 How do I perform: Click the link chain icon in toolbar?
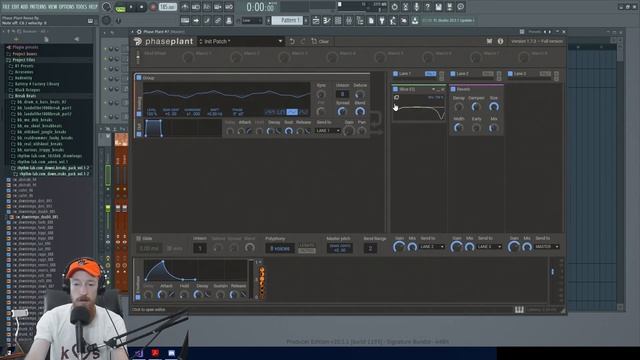pyautogui.click(x=218, y=20)
